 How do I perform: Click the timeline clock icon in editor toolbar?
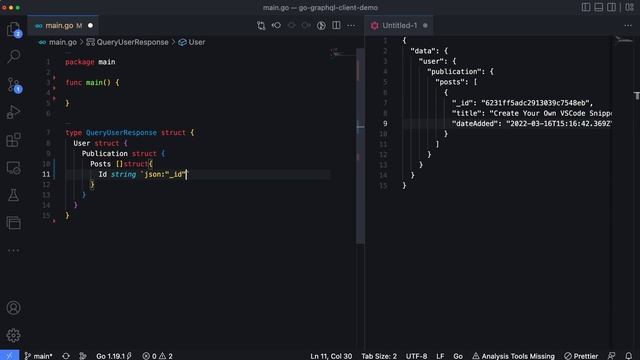(321, 26)
